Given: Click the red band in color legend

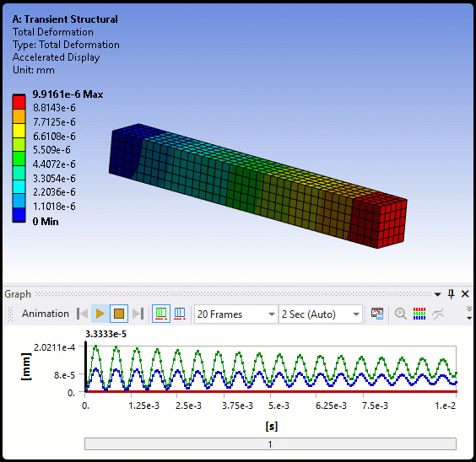Looking at the screenshot, I should tap(19, 103).
